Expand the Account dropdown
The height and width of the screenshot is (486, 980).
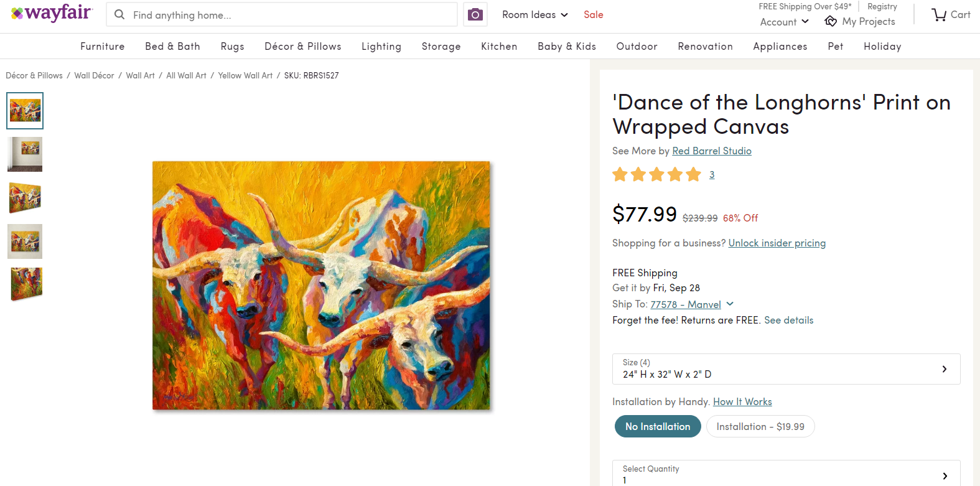pyautogui.click(x=784, y=22)
